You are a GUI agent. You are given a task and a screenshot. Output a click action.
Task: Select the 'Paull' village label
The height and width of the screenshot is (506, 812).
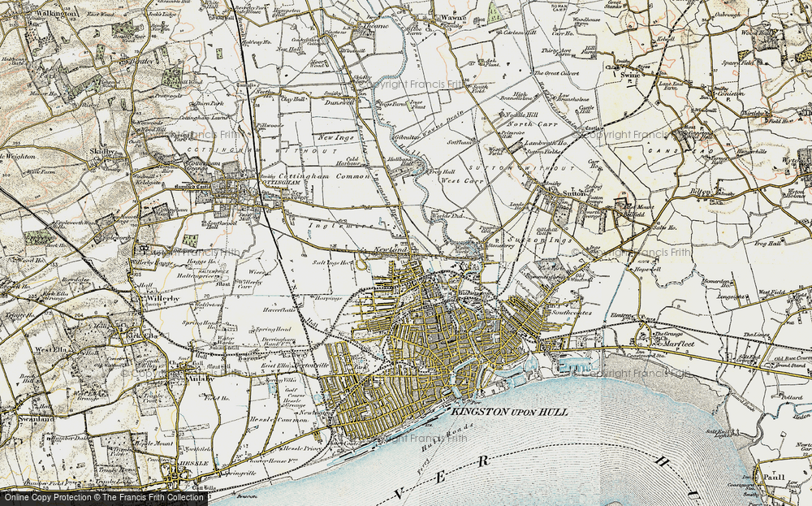(x=774, y=478)
